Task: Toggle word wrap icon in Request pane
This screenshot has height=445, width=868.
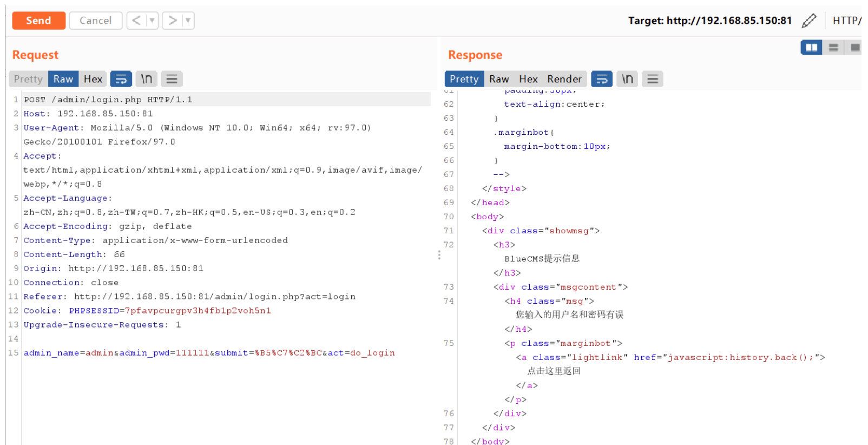Action: click(121, 79)
